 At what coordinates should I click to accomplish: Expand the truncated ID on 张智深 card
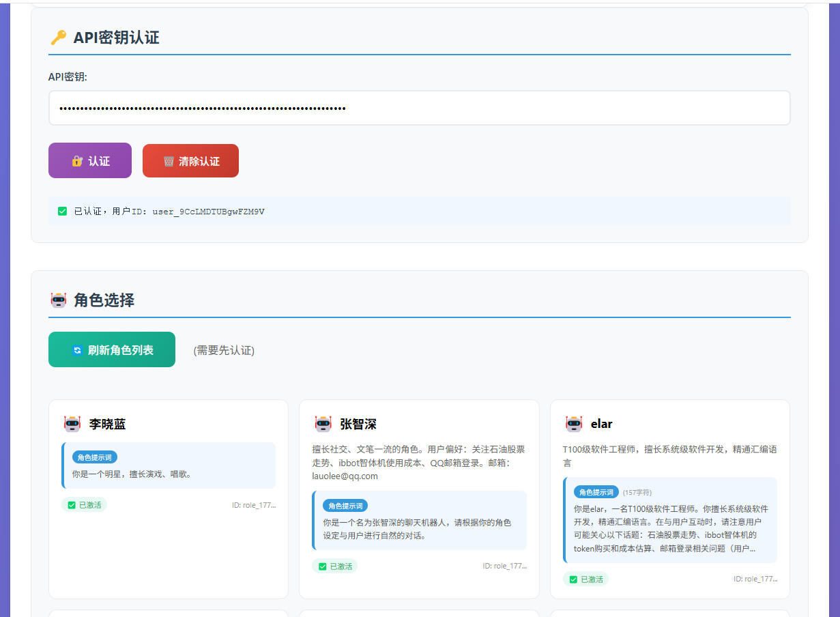pos(506,565)
